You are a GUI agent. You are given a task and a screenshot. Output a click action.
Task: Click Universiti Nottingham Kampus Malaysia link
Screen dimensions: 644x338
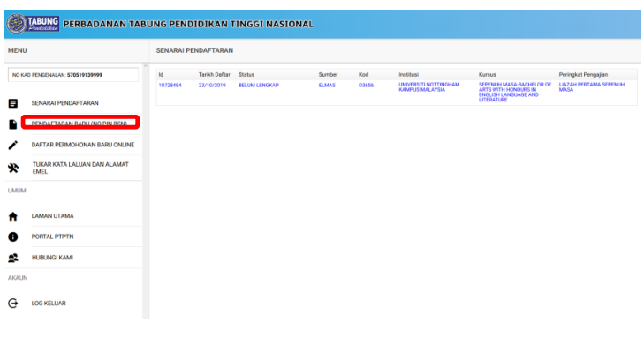point(428,87)
